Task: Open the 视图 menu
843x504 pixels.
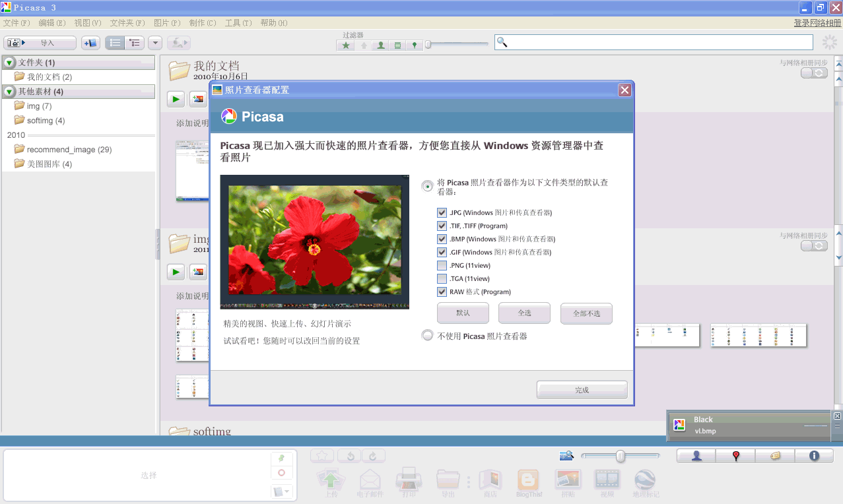Action: (88, 22)
